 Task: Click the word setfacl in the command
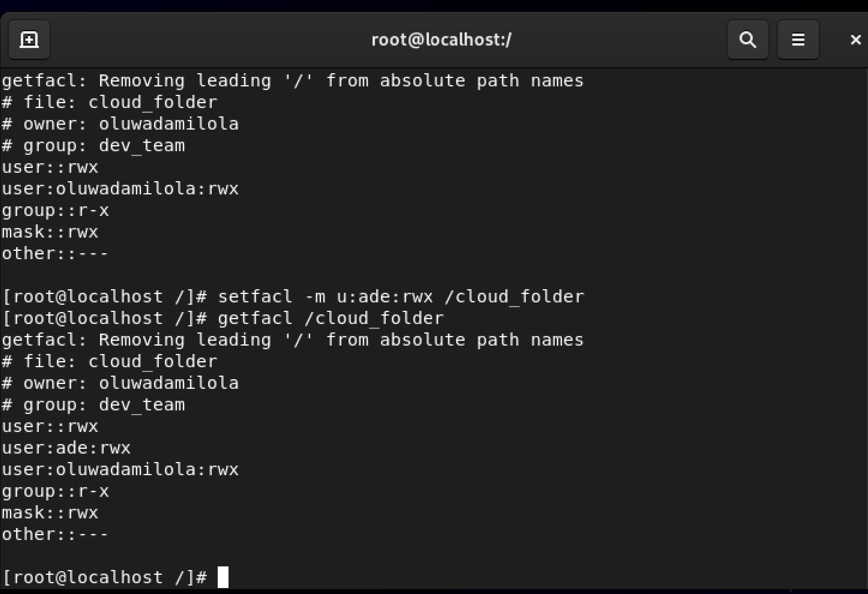255,297
